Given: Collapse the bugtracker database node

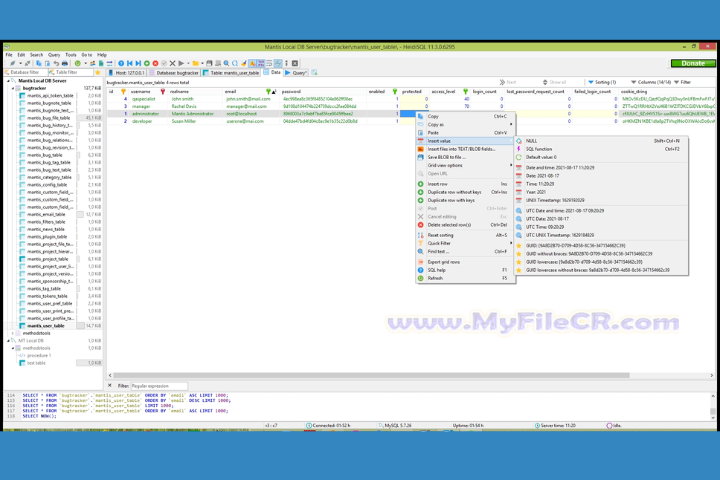Looking at the screenshot, I should click(13, 88).
